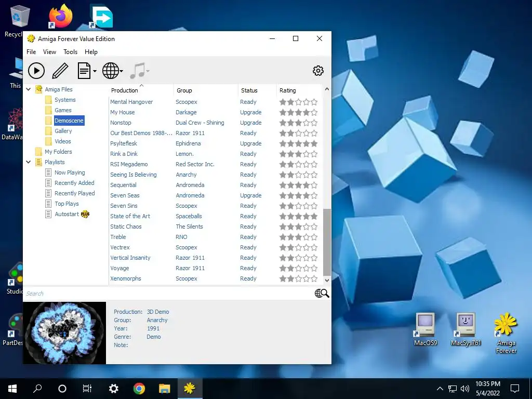Image resolution: width=532 pixels, height=399 pixels.
Task: Click the scrollbar up arrow
Action: (x=327, y=89)
